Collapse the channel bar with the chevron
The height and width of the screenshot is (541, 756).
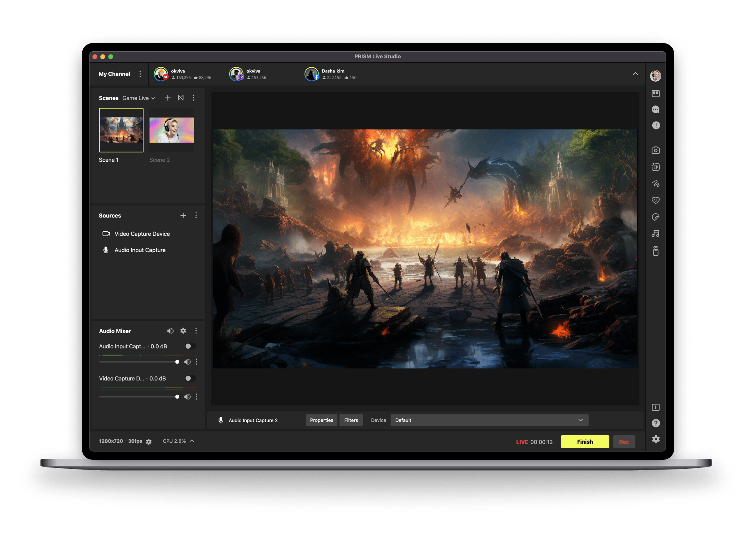click(x=635, y=74)
